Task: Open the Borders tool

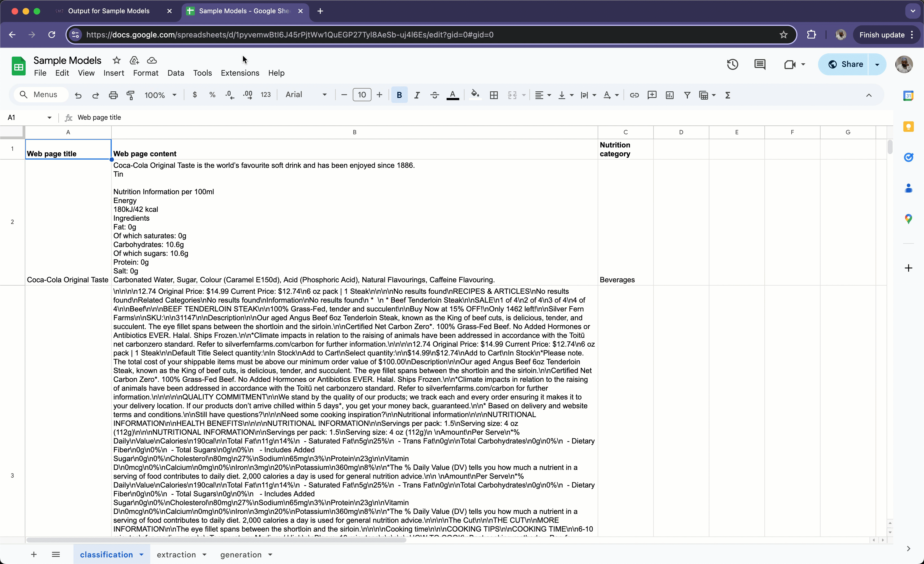Action: tap(494, 95)
